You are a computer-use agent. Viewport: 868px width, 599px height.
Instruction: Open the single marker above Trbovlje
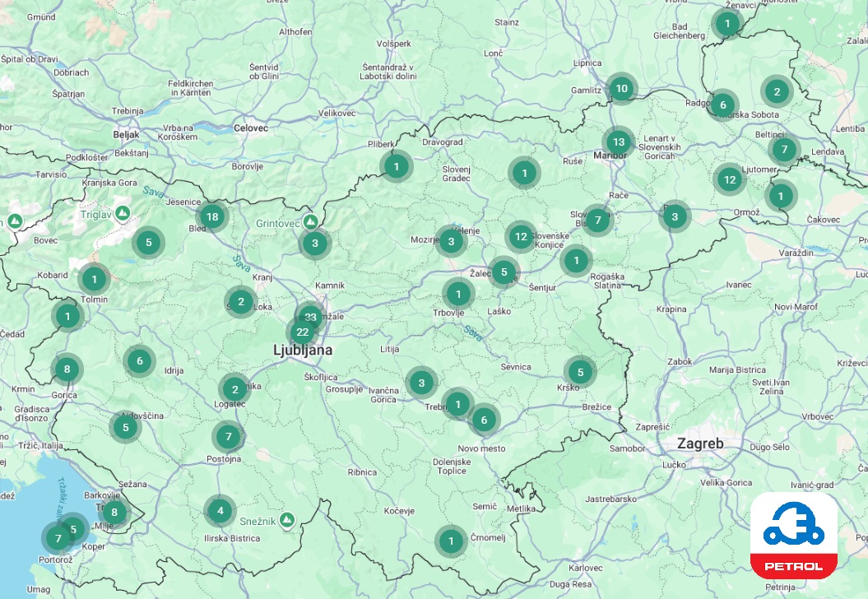tap(458, 294)
